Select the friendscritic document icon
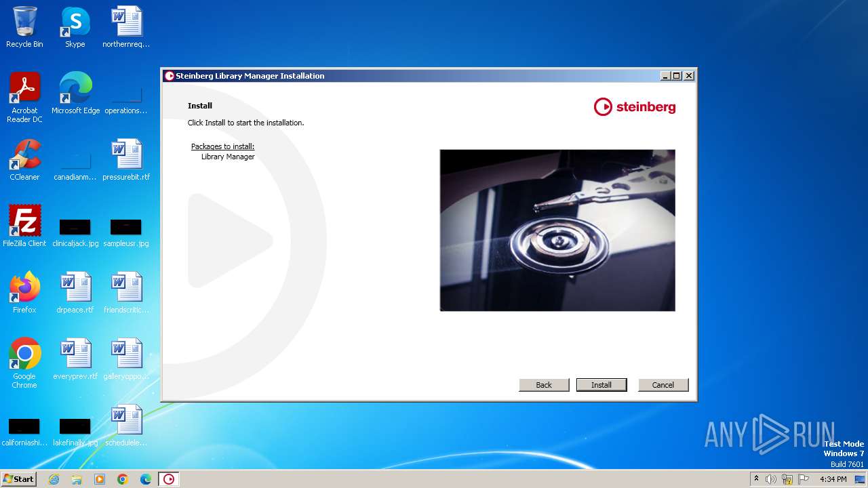The height and width of the screenshot is (488, 868). click(x=126, y=293)
